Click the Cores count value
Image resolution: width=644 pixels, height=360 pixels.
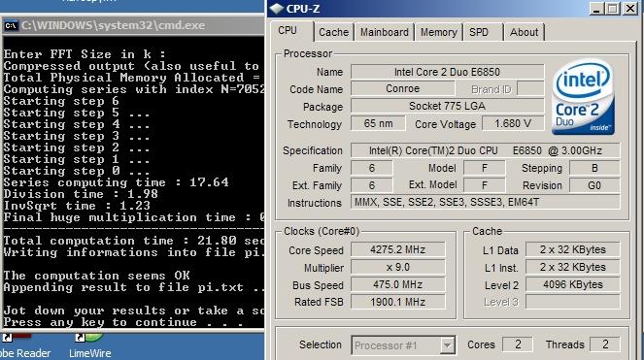point(518,344)
